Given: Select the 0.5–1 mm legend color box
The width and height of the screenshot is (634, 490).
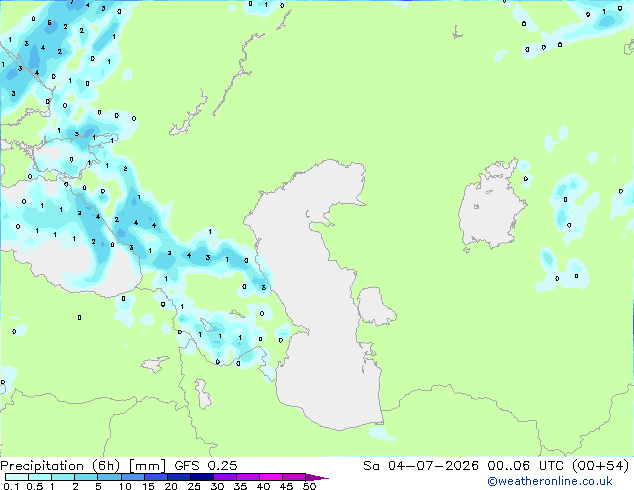Looking at the screenshot, I should tap(40, 477).
